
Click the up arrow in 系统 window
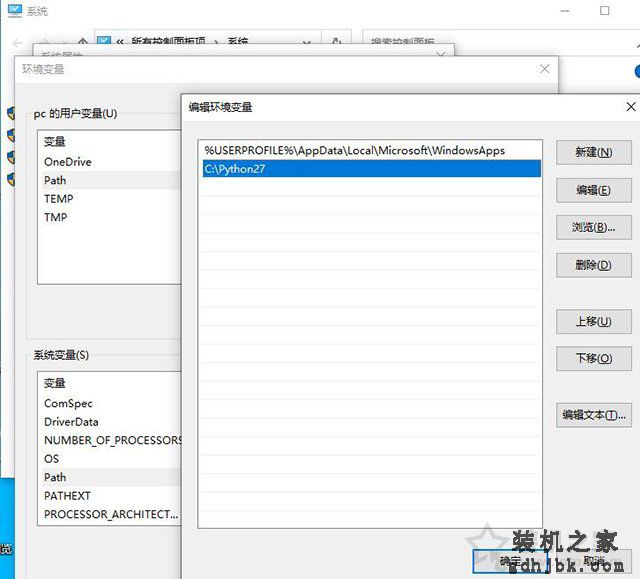82,41
